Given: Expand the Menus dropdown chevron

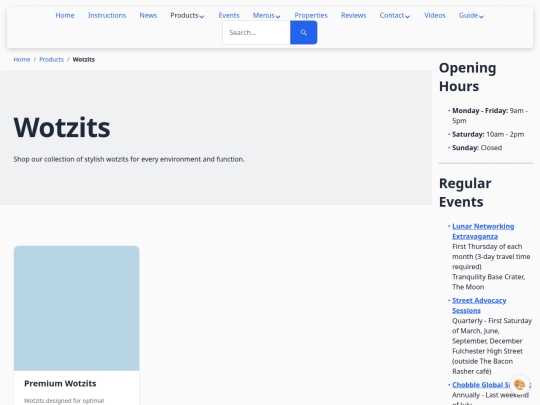Looking at the screenshot, I should pos(278,16).
